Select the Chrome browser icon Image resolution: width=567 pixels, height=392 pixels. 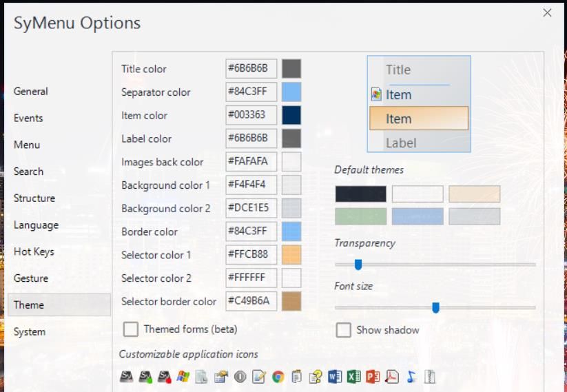point(278,377)
